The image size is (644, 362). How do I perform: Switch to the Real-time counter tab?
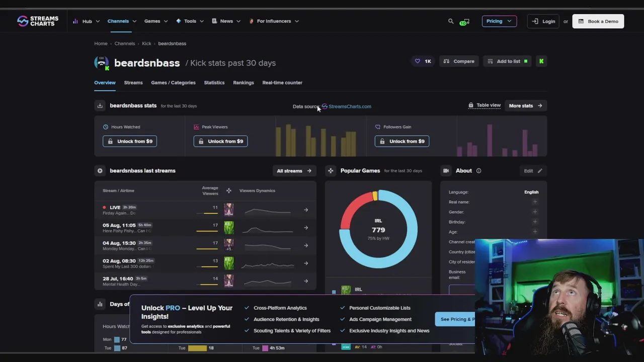tap(282, 82)
